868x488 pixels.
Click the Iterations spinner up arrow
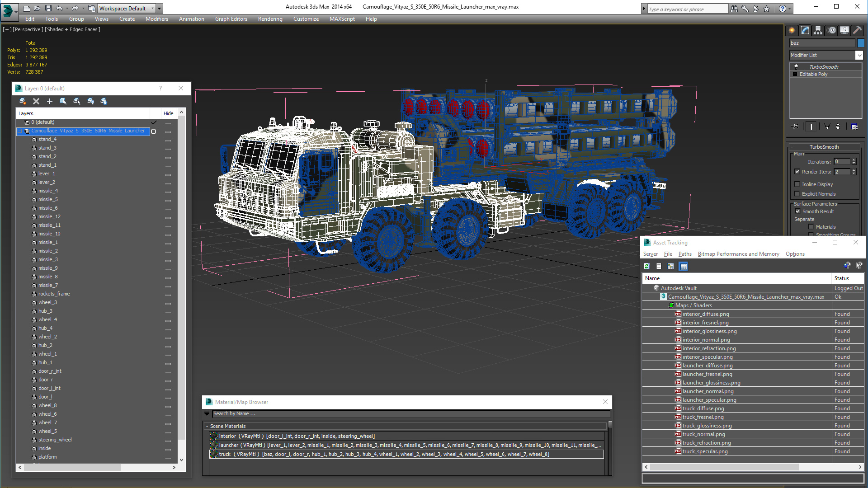[854, 160]
